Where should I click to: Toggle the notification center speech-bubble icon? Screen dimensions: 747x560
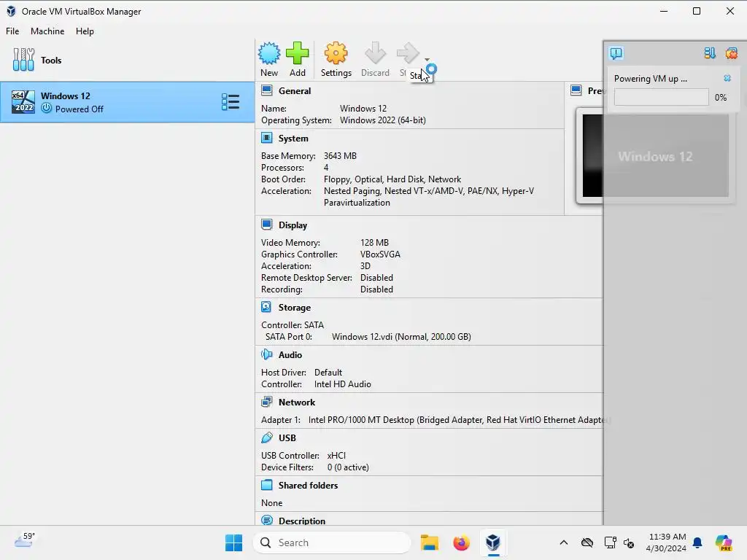pyautogui.click(x=616, y=52)
